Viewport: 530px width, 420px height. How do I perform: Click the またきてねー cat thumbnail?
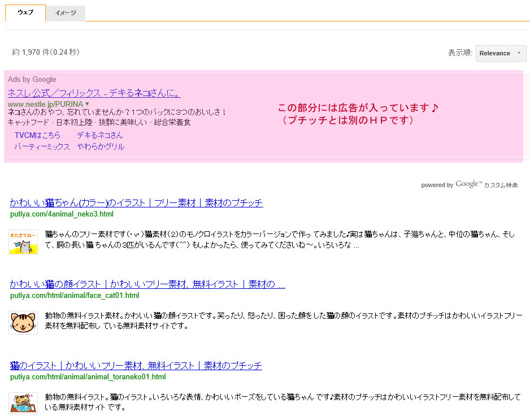tap(23, 241)
